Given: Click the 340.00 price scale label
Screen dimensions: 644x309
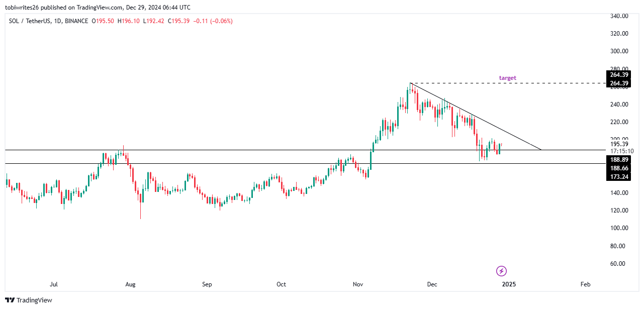Looking at the screenshot, I should click(x=619, y=16).
